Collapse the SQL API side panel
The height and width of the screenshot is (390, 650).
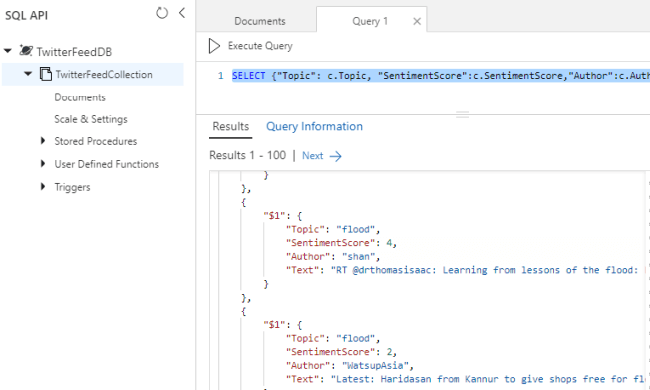click(x=182, y=13)
